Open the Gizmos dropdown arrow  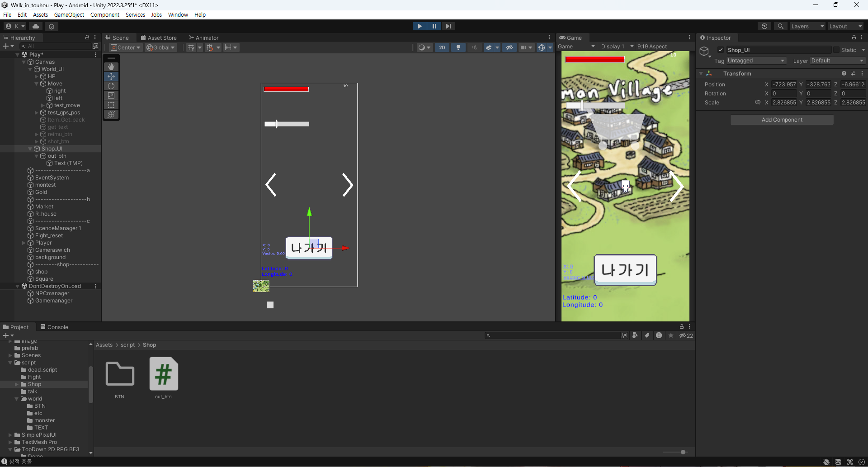tap(550, 47)
